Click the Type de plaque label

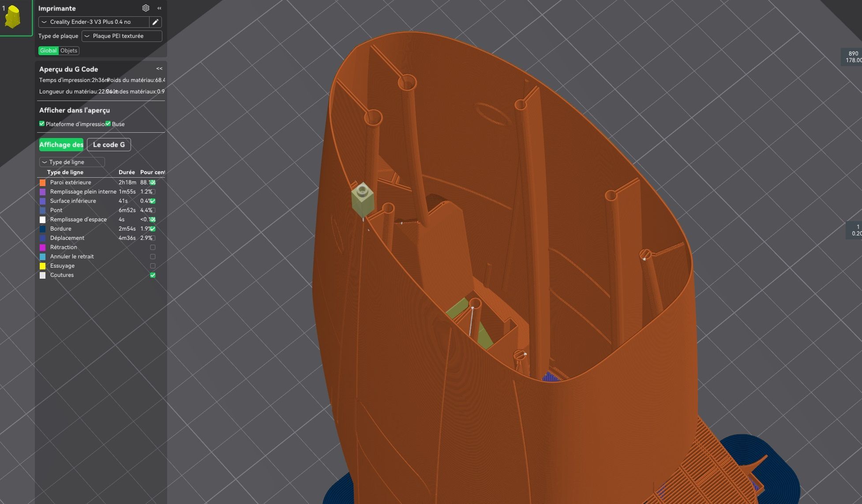click(x=58, y=36)
